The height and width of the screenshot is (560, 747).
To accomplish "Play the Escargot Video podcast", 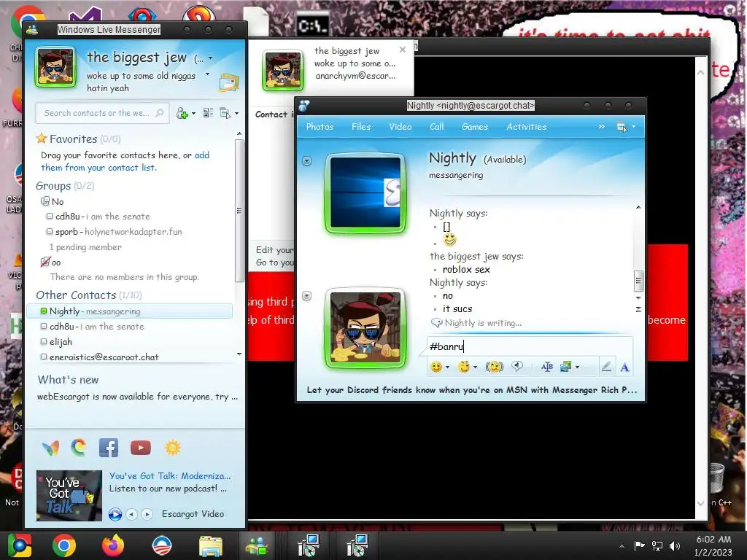I will 115,514.
